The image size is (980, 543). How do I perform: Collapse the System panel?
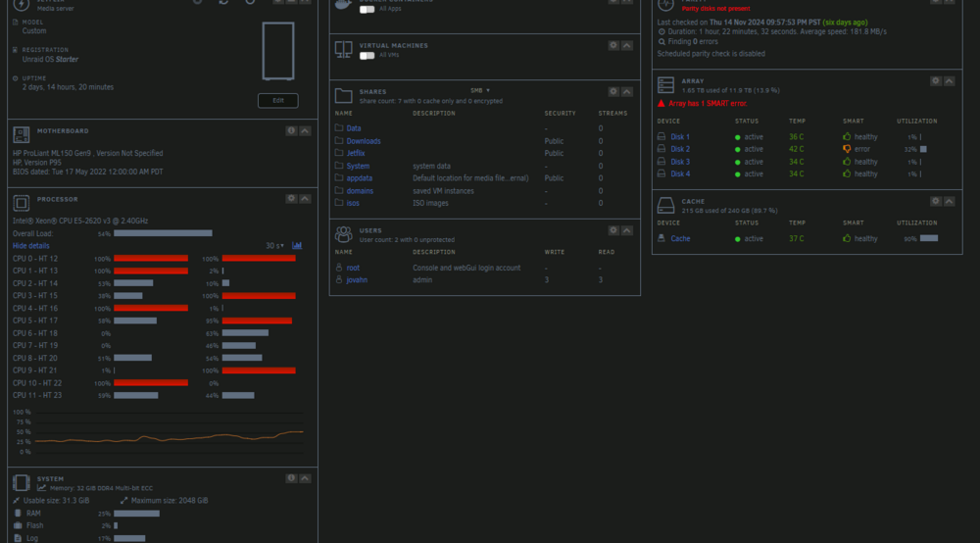[x=305, y=478]
